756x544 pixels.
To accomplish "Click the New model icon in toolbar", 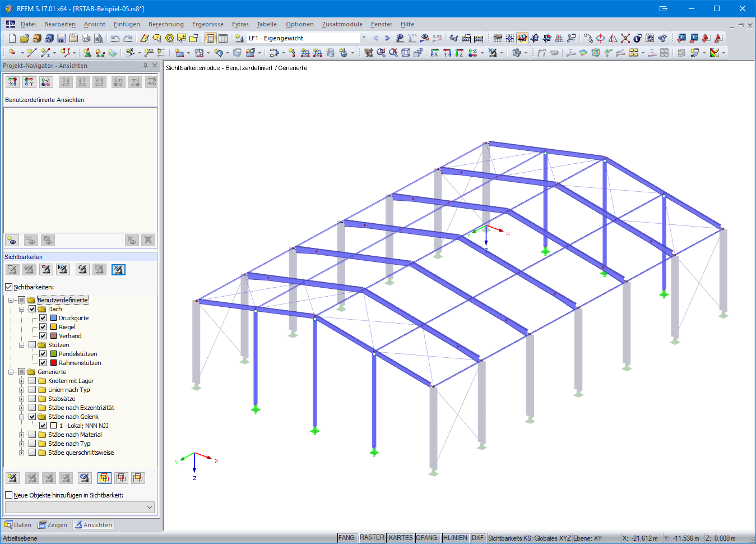I will pos(12,38).
